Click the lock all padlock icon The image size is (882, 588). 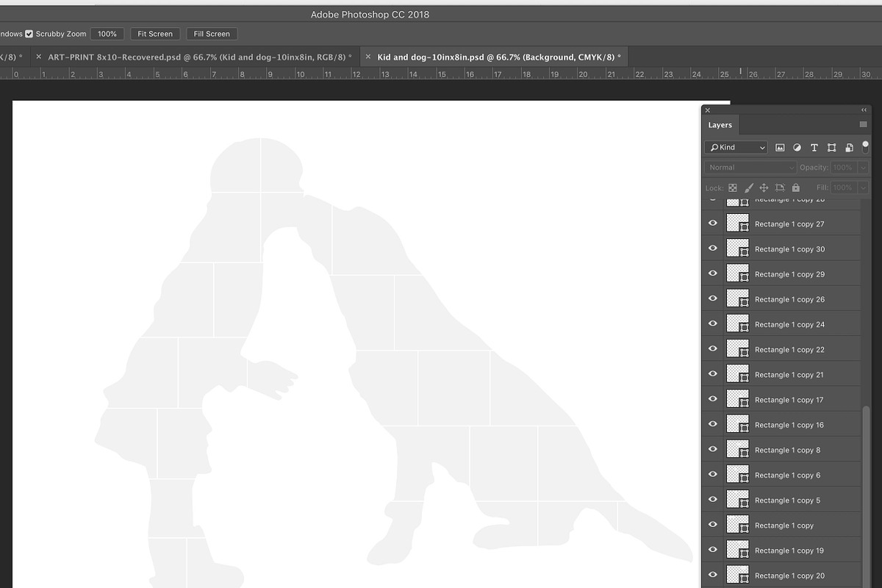(796, 188)
